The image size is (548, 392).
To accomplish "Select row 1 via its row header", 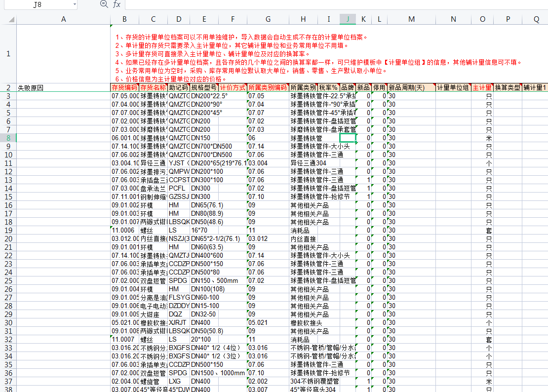I will (x=8, y=54).
